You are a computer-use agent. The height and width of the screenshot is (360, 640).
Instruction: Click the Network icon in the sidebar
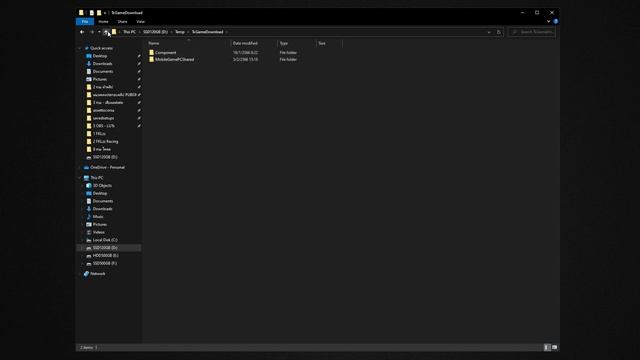(86, 274)
